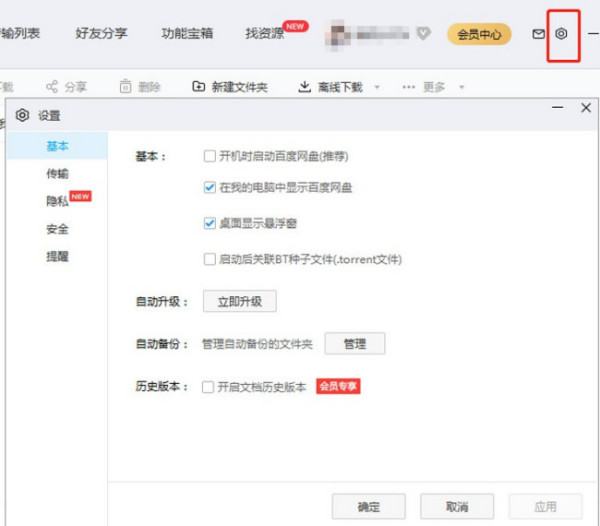This screenshot has height=526, width=600.
Task: Confirm settings with 确定
Action: 368,506
